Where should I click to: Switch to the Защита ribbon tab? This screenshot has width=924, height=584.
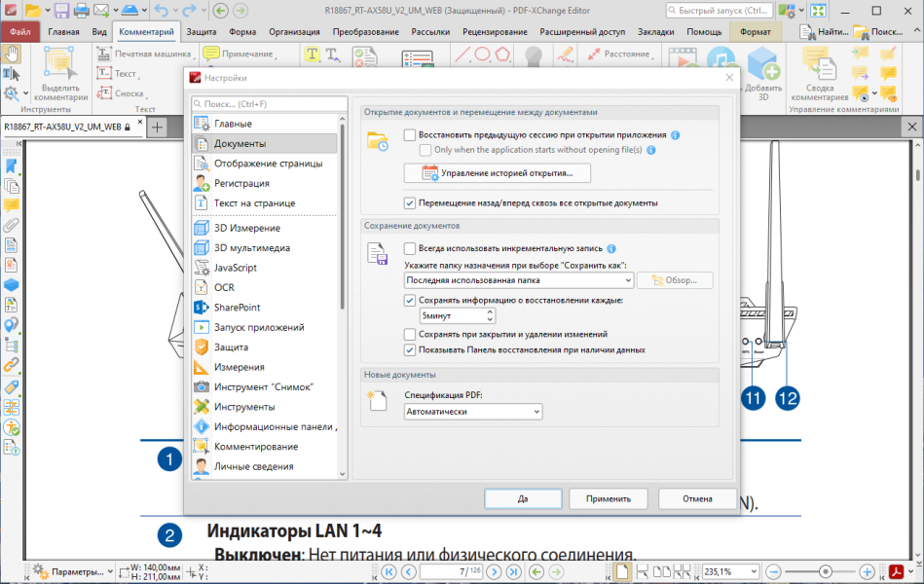(x=202, y=32)
